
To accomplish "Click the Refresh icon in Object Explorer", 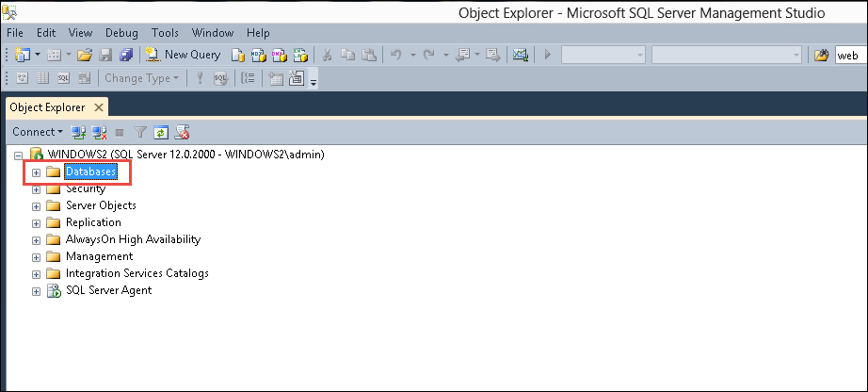I will (161, 133).
